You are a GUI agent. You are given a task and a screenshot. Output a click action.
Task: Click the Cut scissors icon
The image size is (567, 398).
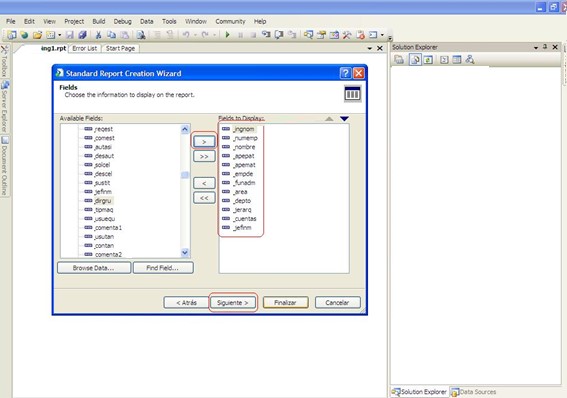coord(98,35)
